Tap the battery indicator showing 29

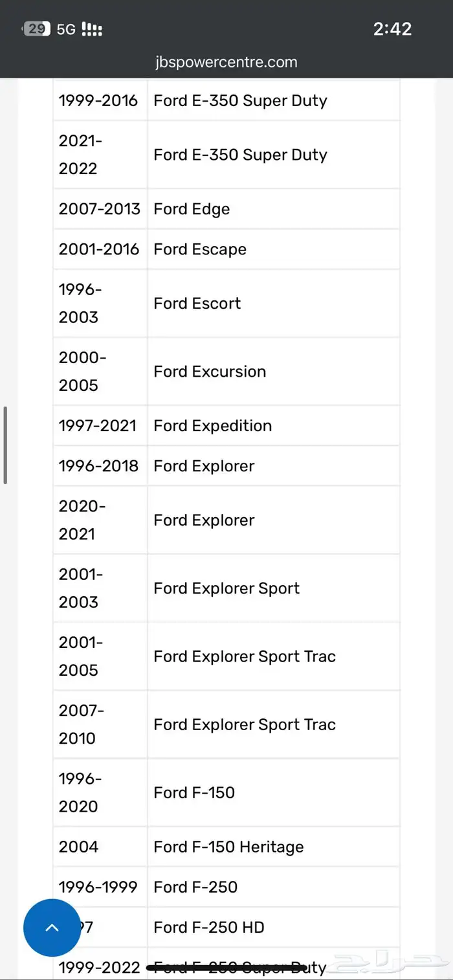click(36, 28)
